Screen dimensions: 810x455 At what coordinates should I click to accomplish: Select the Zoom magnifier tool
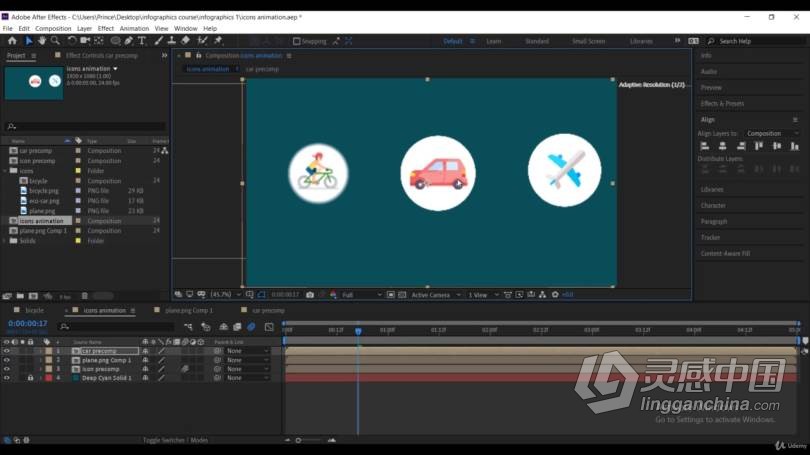[55, 40]
